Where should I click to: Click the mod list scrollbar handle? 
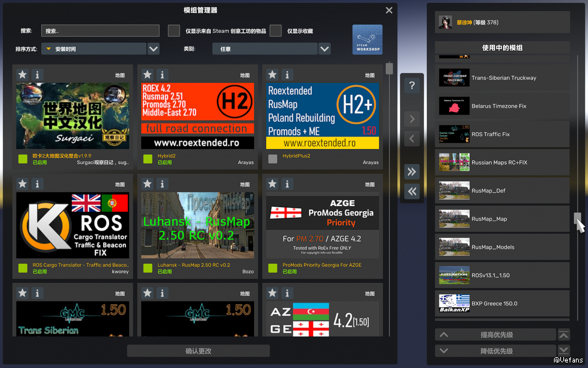(389, 69)
